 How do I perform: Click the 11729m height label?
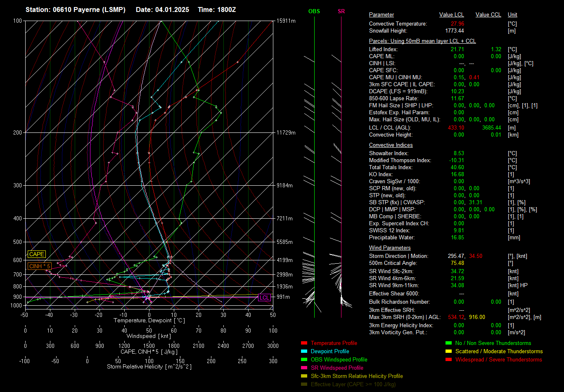[286, 132]
